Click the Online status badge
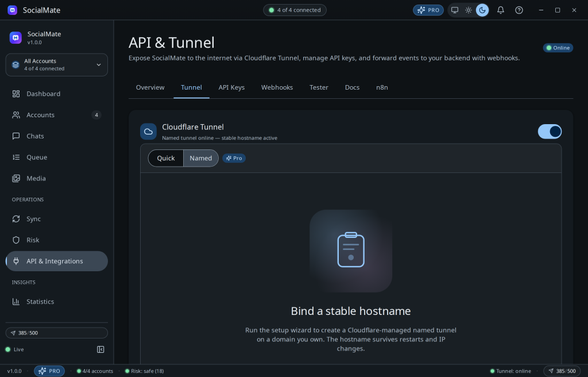 (558, 48)
